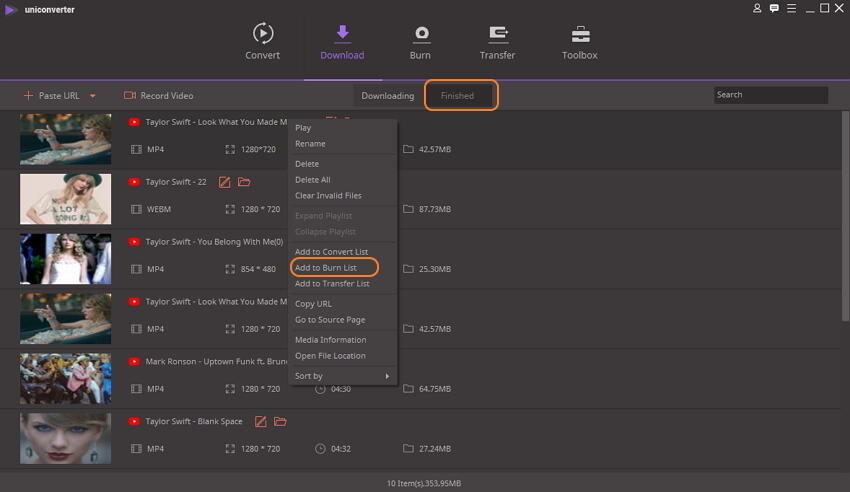The width and height of the screenshot is (850, 492).
Task: Click the You Belong With Me thumbnail
Action: point(66,258)
